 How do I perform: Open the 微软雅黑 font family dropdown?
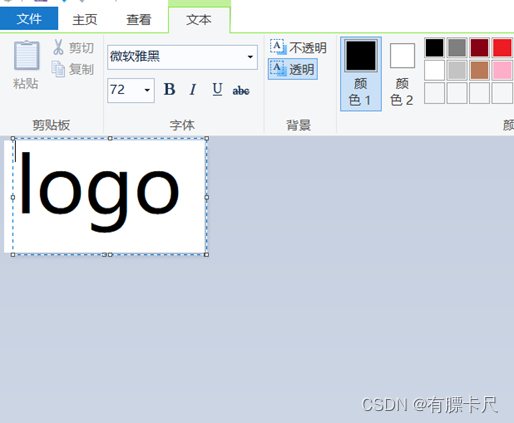click(250, 57)
